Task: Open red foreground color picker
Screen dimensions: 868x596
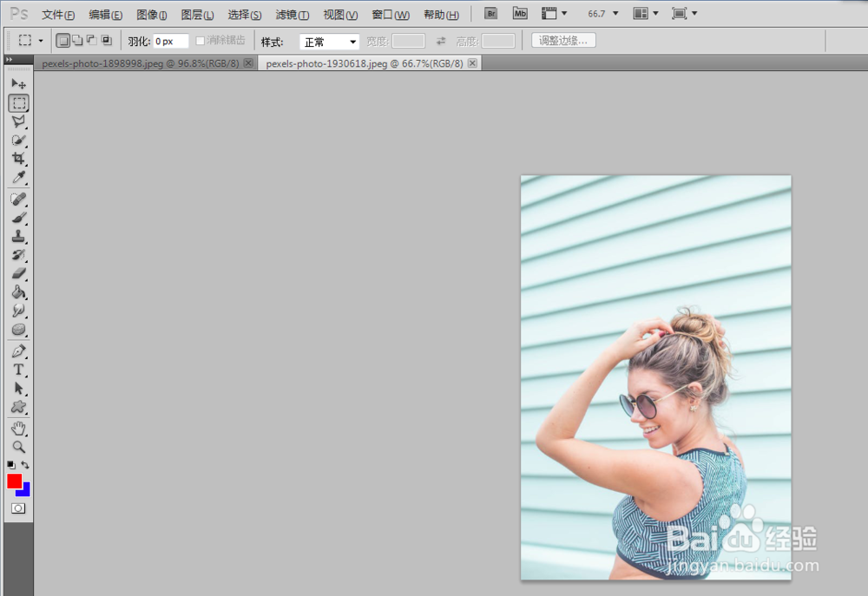Action: [x=13, y=481]
